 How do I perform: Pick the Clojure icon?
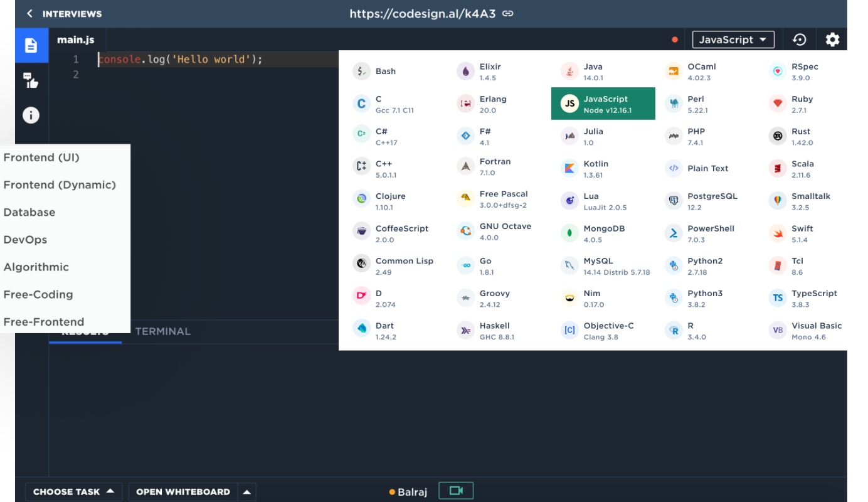(361, 200)
